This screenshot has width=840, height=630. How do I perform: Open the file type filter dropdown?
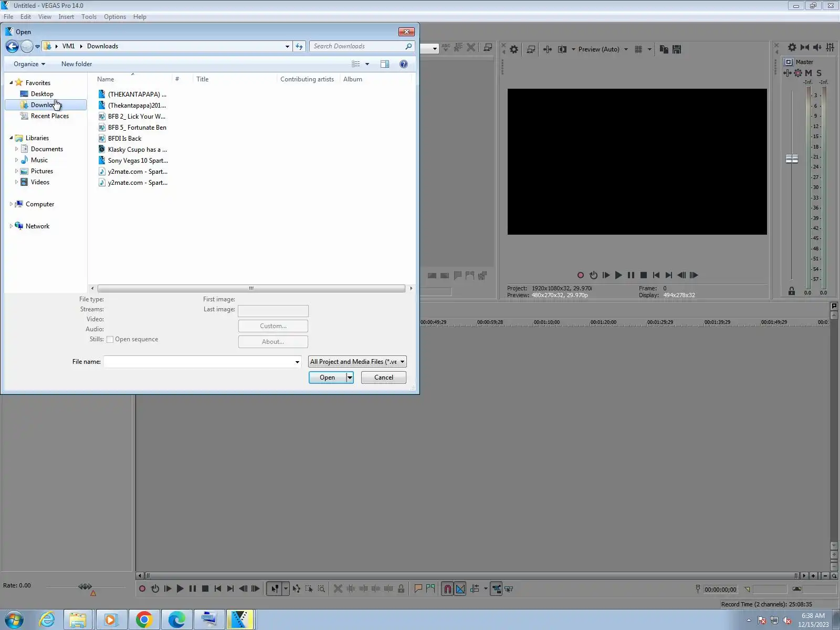tap(357, 362)
